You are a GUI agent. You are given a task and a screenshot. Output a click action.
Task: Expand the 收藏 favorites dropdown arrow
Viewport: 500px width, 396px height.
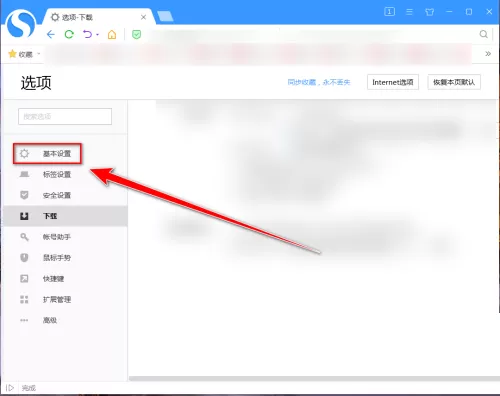[39, 54]
